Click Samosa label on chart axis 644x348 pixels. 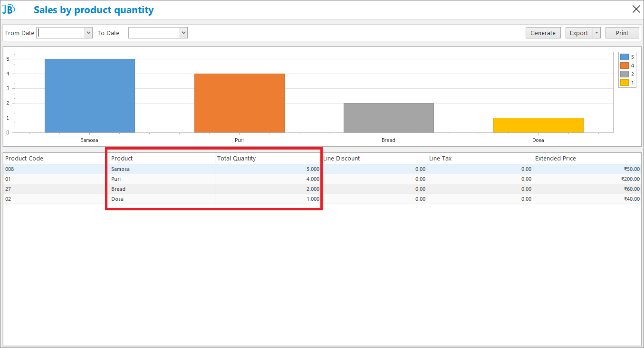[89, 140]
